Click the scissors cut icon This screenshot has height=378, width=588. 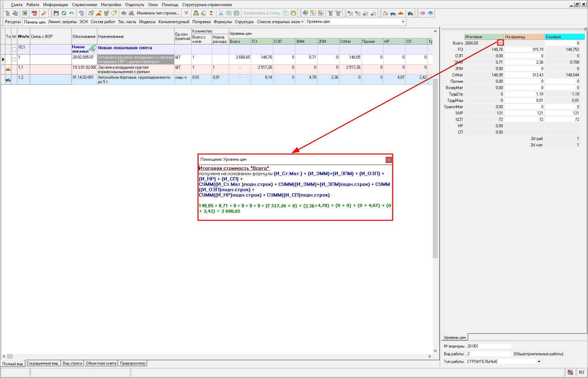221,13
